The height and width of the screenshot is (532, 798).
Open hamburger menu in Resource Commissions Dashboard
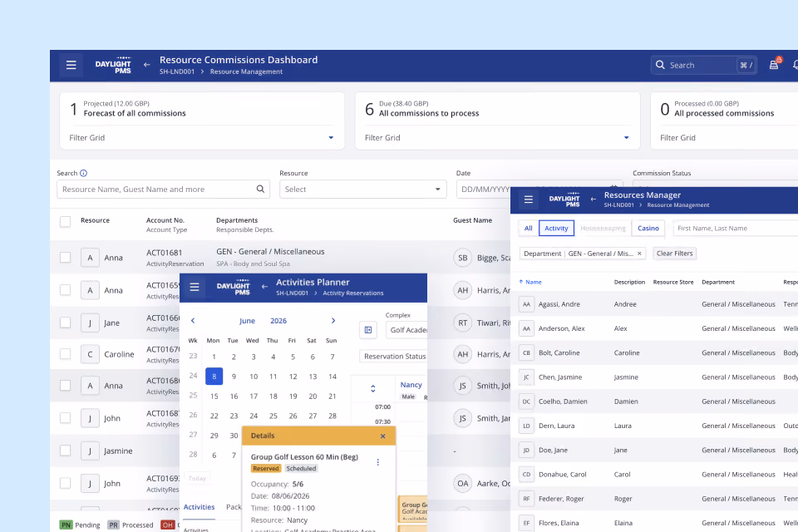pos(71,65)
